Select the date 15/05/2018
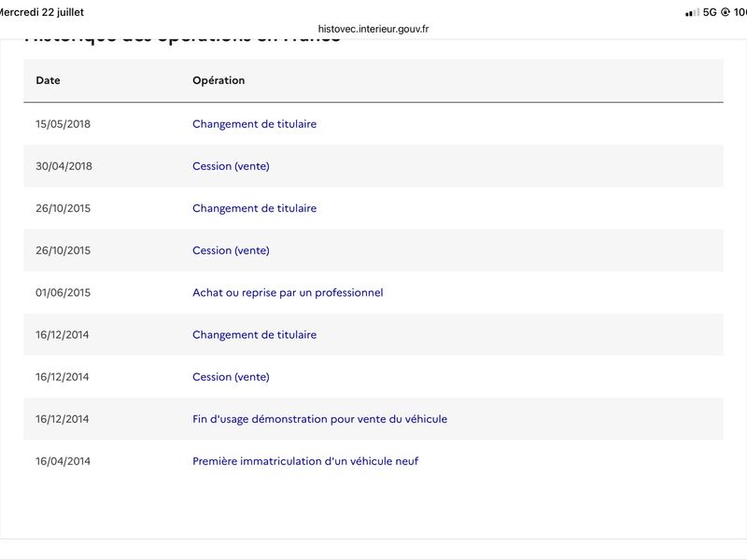 pyautogui.click(x=63, y=124)
